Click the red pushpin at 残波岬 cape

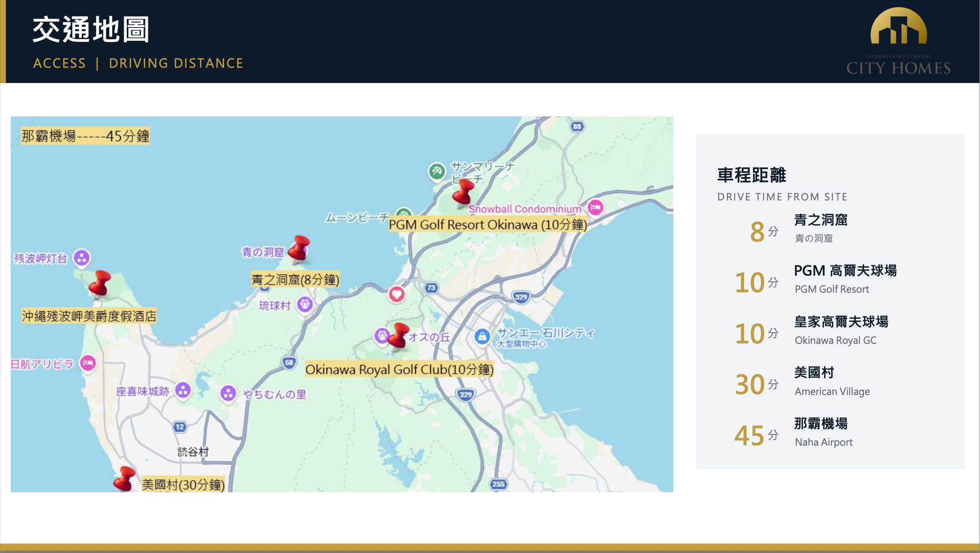(100, 284)
